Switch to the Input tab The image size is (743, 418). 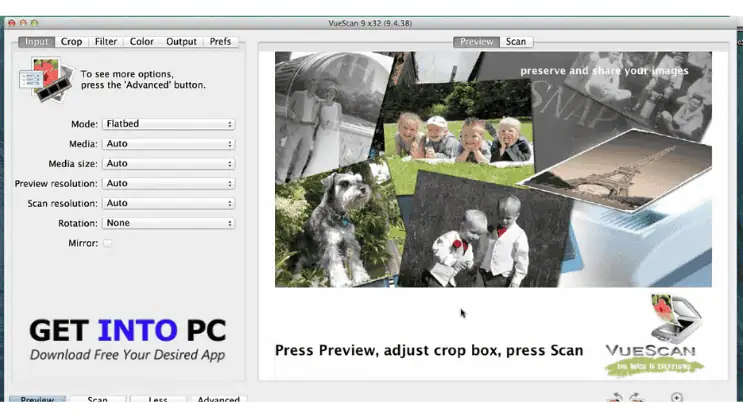36,42
